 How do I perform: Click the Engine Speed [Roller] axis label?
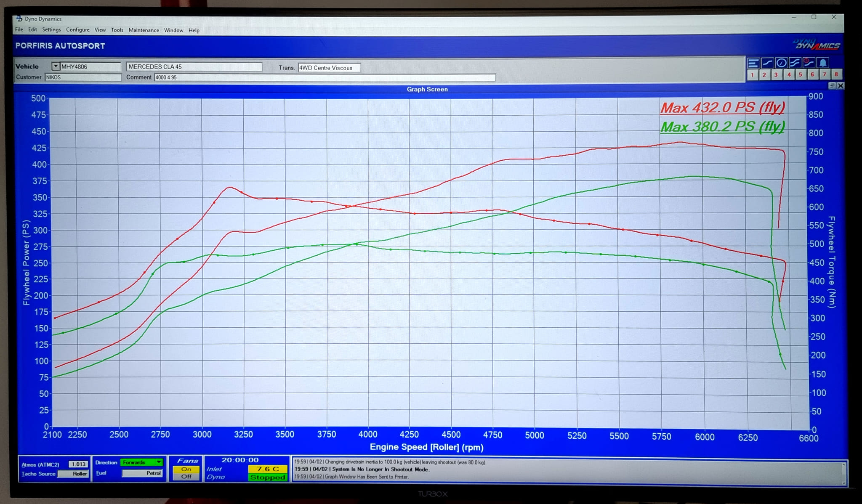coord(426,447)
